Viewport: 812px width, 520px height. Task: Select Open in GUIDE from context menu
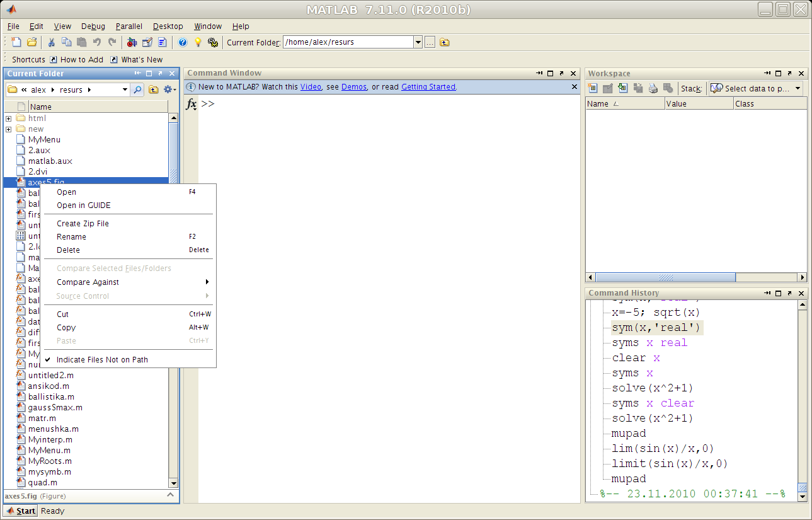(129, 205)
